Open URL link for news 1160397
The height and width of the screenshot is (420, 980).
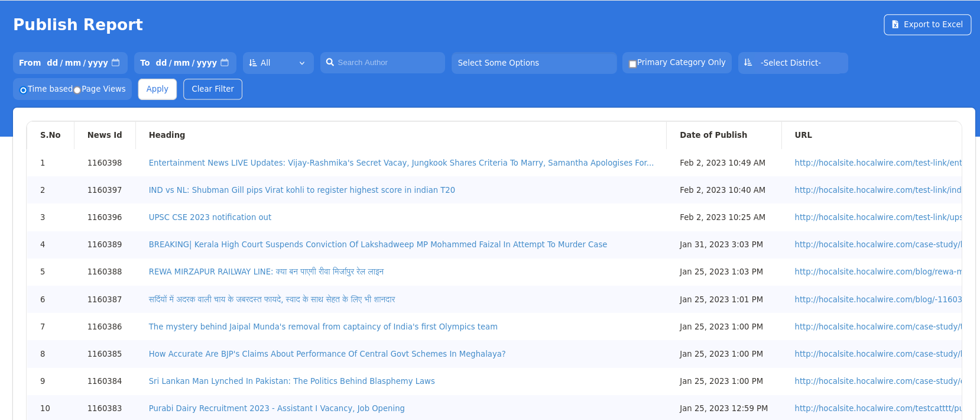click(x=877, y=190)
